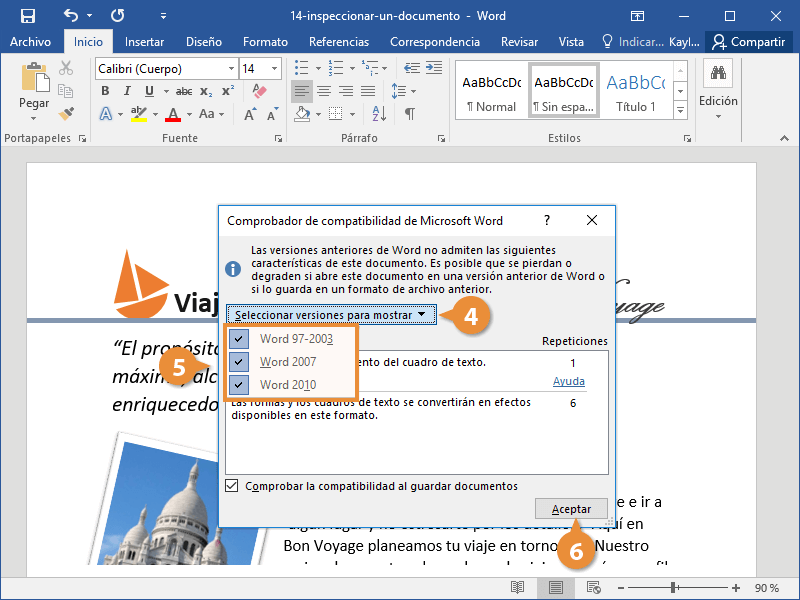The width and height of the screenshot is (800, 600).
Task: Apply strikethrough formatting
Action: [x=184, y=91]
